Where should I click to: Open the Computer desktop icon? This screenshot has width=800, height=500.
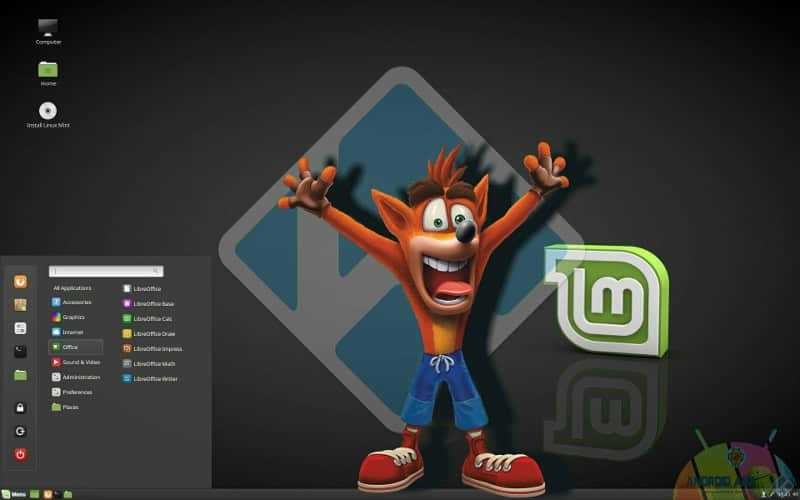pos(48,32)
